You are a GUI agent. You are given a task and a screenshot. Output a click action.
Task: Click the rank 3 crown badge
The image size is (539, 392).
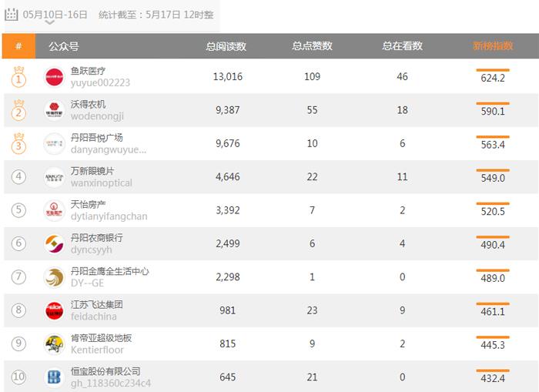(18, 144)
